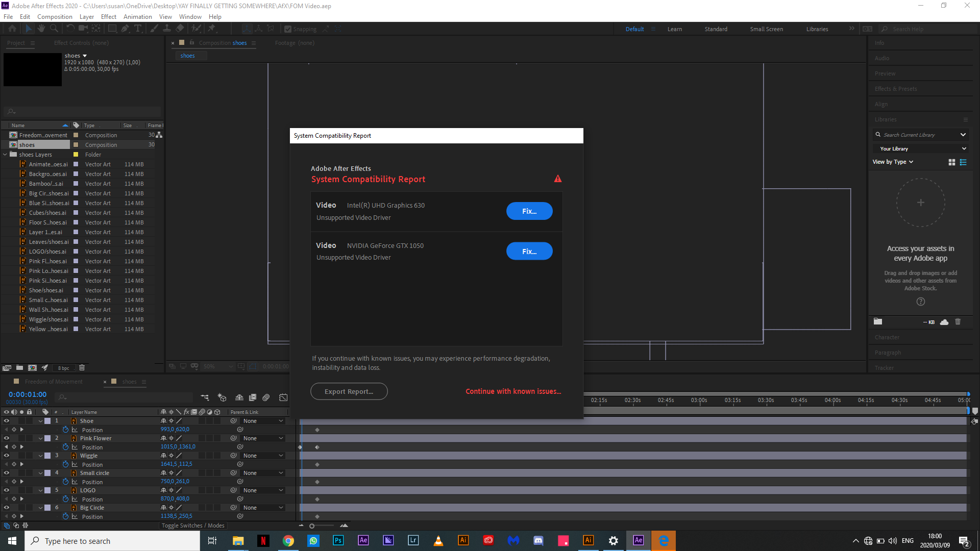Switch to Freedom of Movement timeline tab
Image resolution: width=980 pixels, height=551 pixels.
(54, 382)
